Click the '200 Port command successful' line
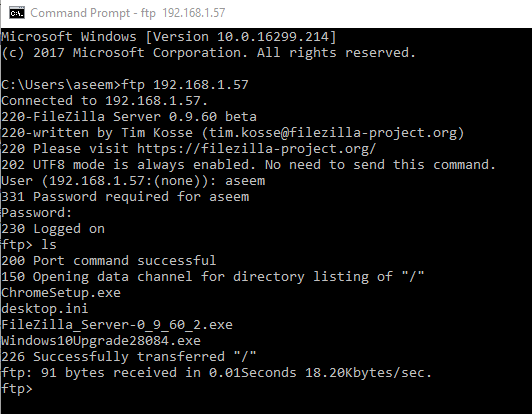532x414 pixels. 109,261
